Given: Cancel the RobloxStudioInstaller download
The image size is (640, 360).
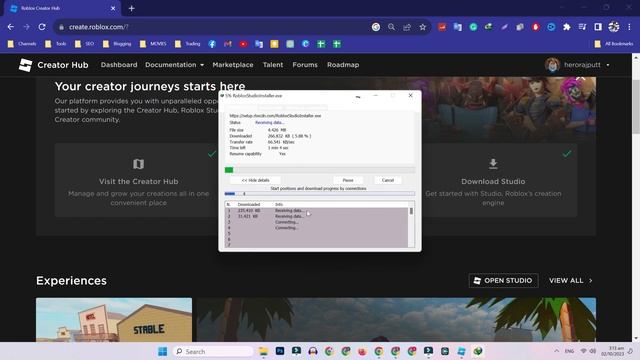Looking at the screenshot, I should 387,180.
